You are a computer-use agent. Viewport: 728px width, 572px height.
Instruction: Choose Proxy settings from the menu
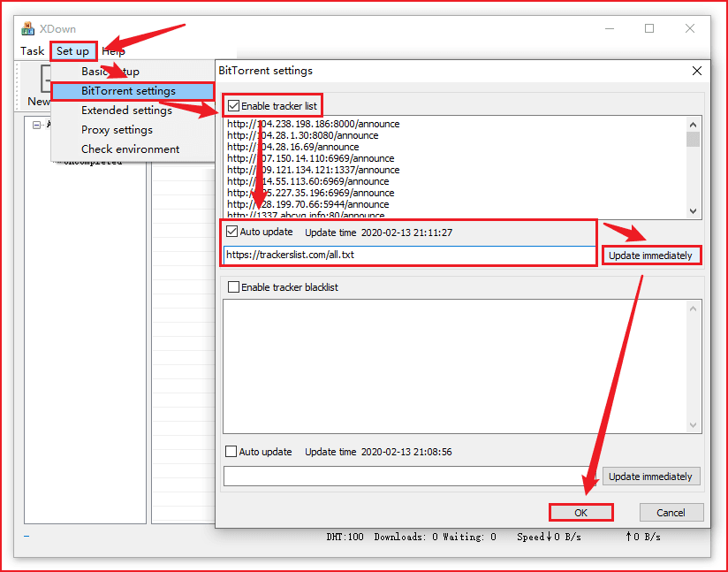[x=117, y=130]
